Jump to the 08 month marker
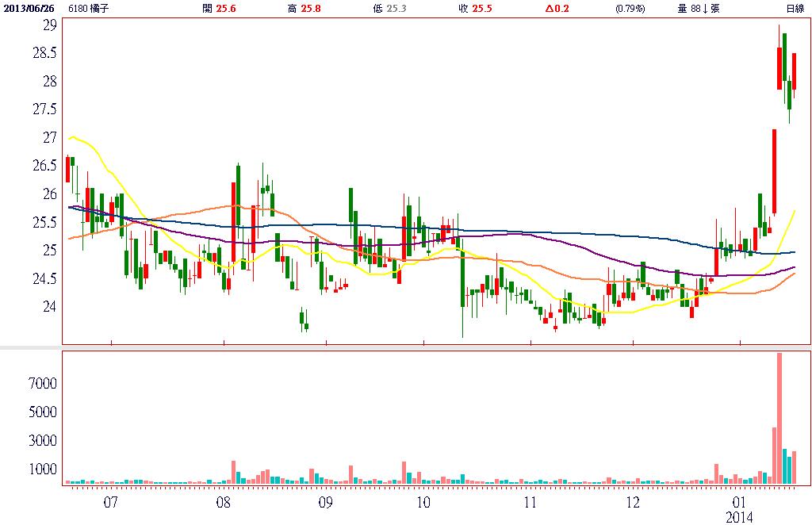812x525 pixels. pyautogui.click(x=223, y=502)
